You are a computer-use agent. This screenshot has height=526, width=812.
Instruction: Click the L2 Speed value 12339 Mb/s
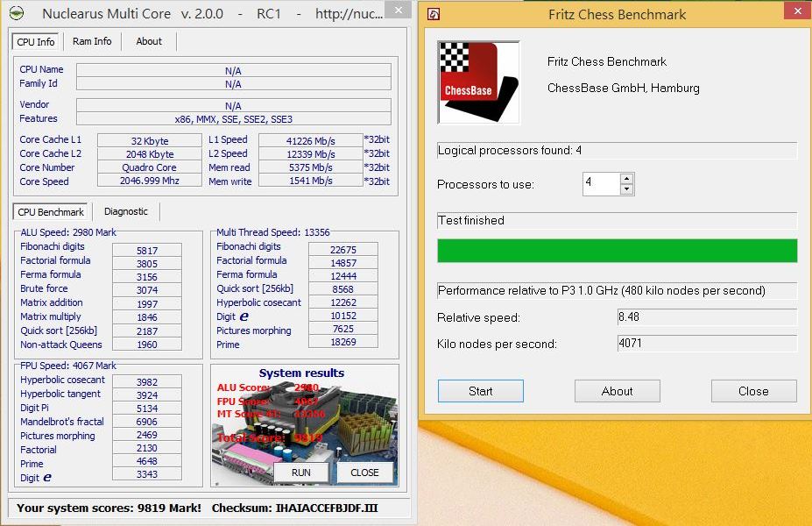point(311,154)
